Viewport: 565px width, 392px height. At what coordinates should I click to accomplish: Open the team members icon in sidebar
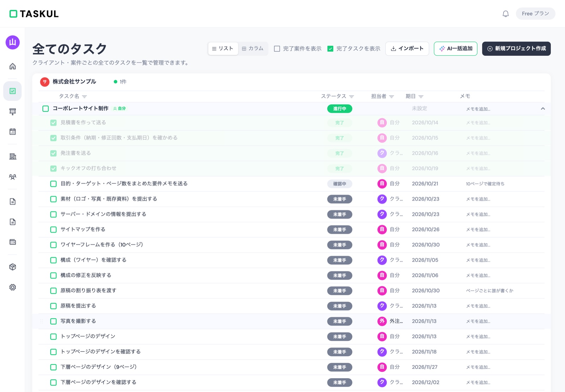click(x=13, y=177)
